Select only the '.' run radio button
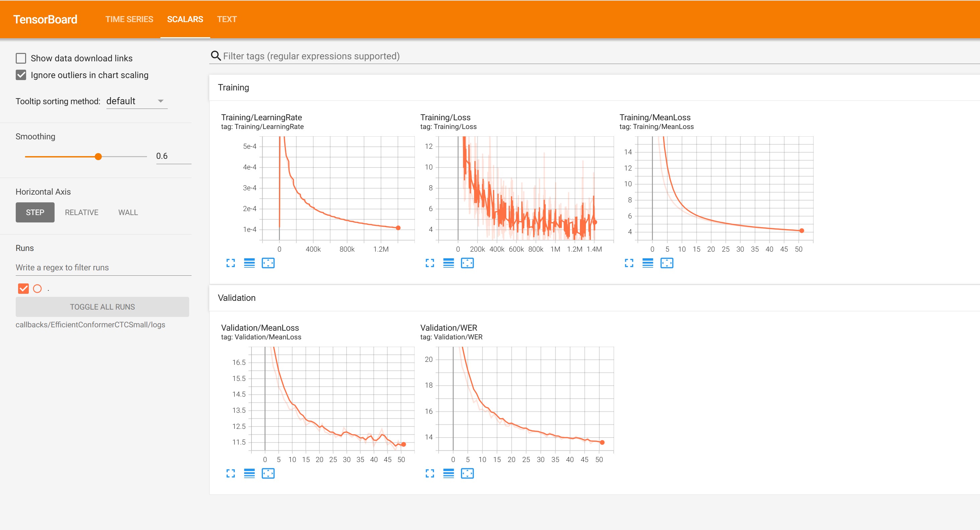This screenshot has height=530, width=980. pyautogui.click(x=37, y=288)
